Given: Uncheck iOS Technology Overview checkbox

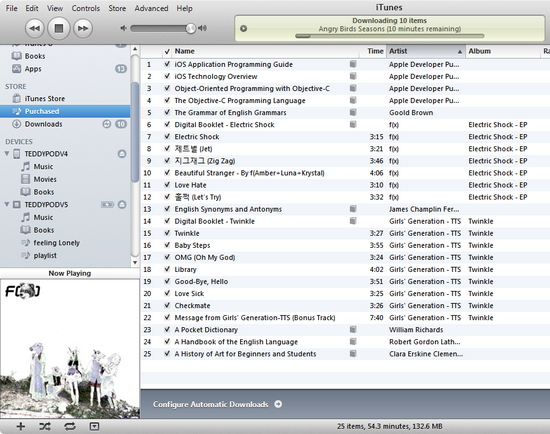Looking at the screenshot, I should 167,76.
